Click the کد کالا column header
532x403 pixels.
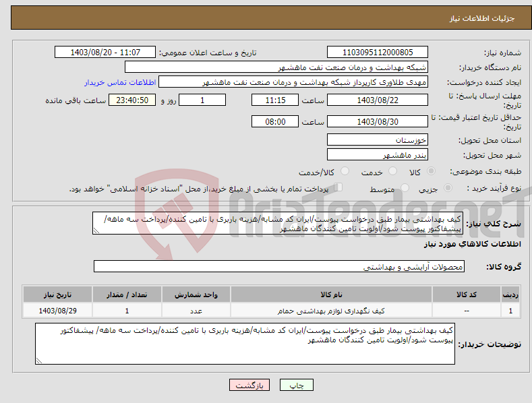[467, 294]
